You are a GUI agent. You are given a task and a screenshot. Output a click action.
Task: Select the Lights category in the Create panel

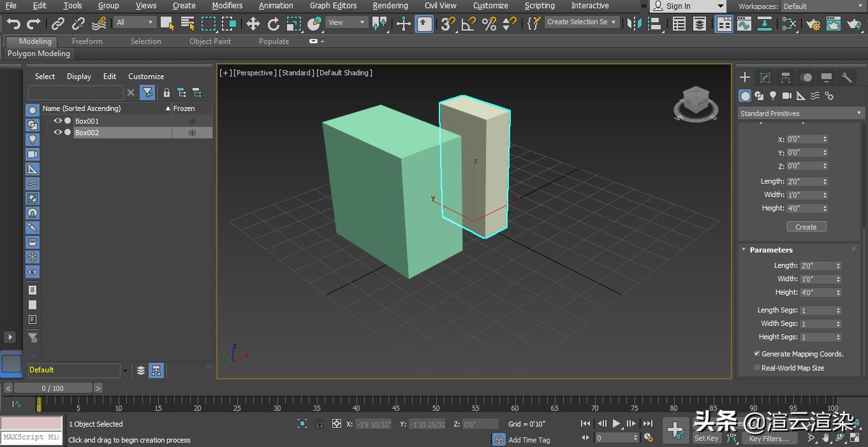click(772, 96)
